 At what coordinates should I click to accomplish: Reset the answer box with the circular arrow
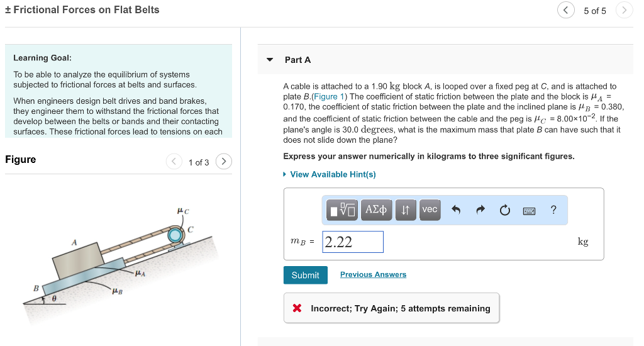(x=505, y=210)
